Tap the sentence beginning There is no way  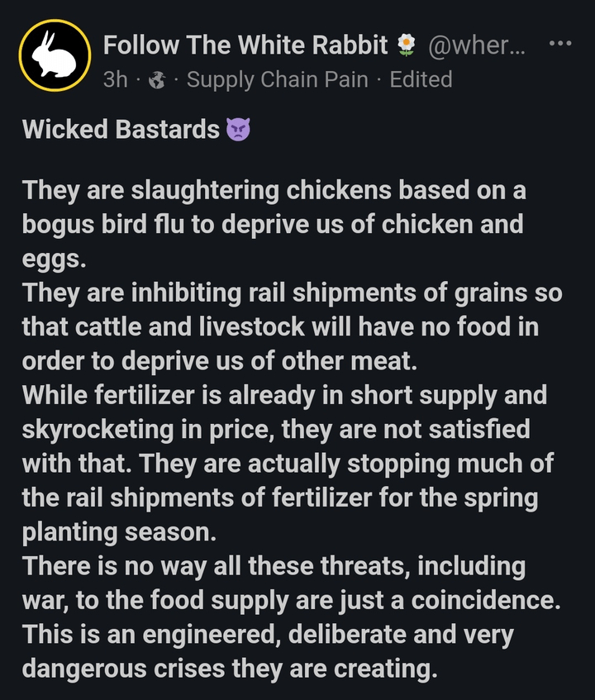(x=273, y=567)
